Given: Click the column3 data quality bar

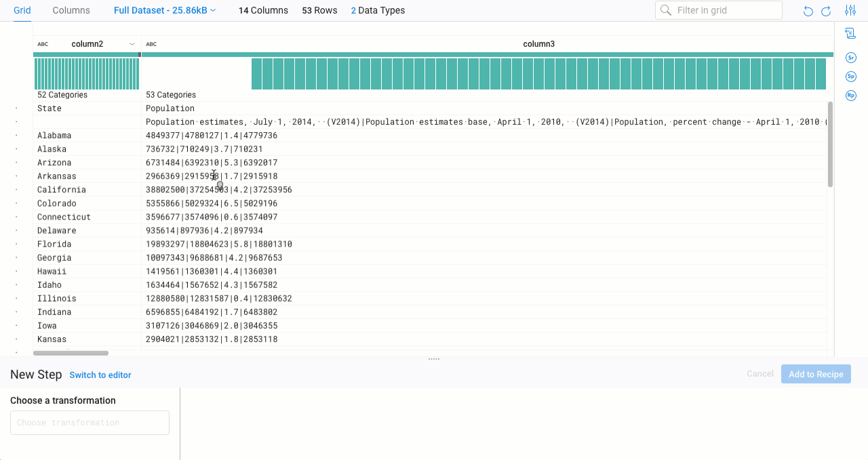Looking at the screenshot, I should pos(487,54).
